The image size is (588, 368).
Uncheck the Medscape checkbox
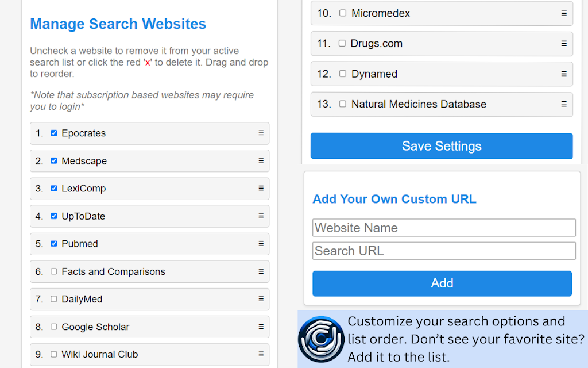click(x=53, y=161)
